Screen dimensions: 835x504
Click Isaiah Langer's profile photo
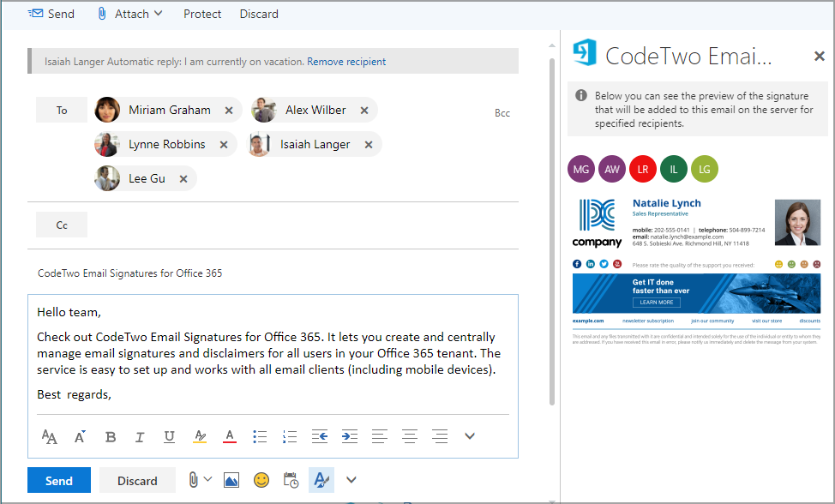(260, 144)
